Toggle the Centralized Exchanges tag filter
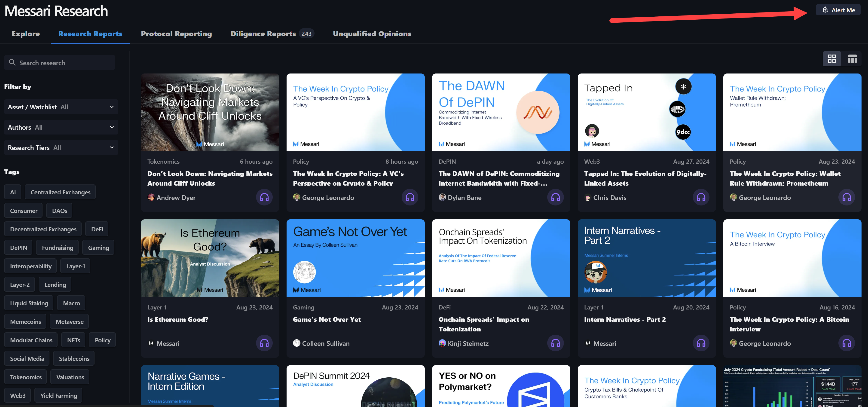 pos(60,192)
